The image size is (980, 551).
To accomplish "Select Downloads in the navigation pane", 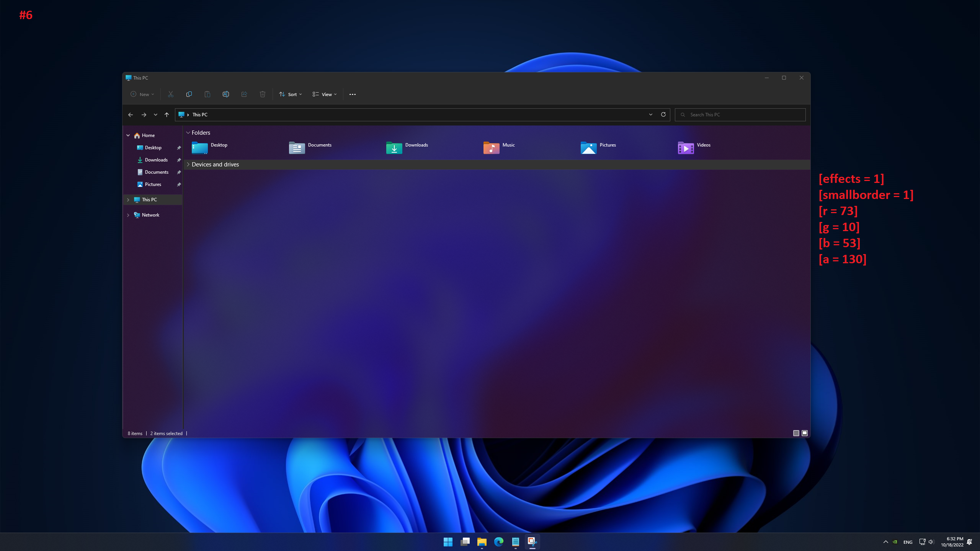I will (x=153, y=160).
